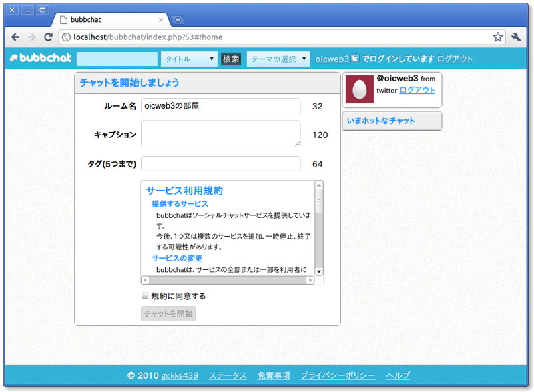Screen dimensions: 534x392
Task: Click the チャットを開始しましょう heading
Action: pos(129,83)
